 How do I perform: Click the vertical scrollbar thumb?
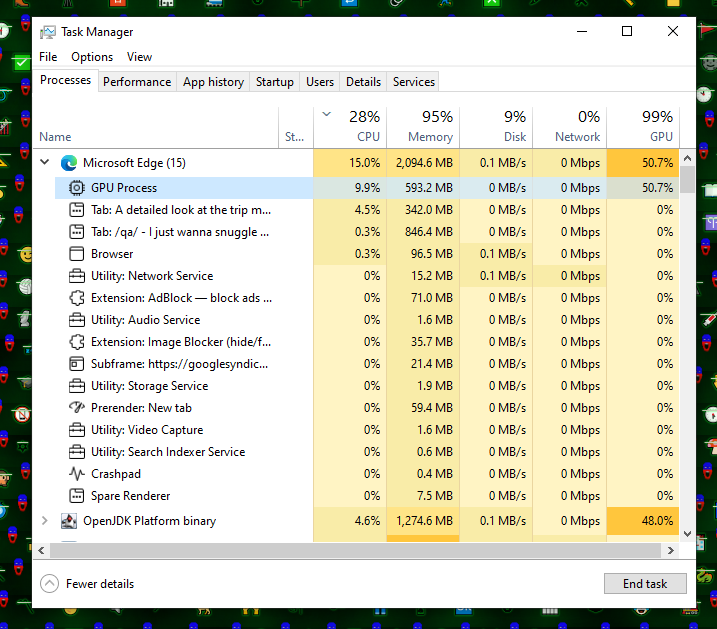[x=687, y=179]
